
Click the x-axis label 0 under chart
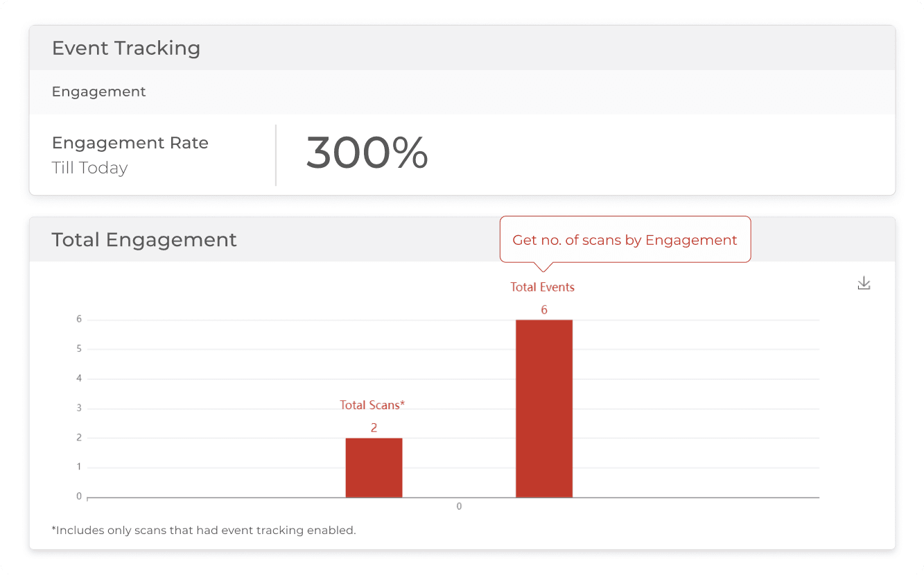459,506
